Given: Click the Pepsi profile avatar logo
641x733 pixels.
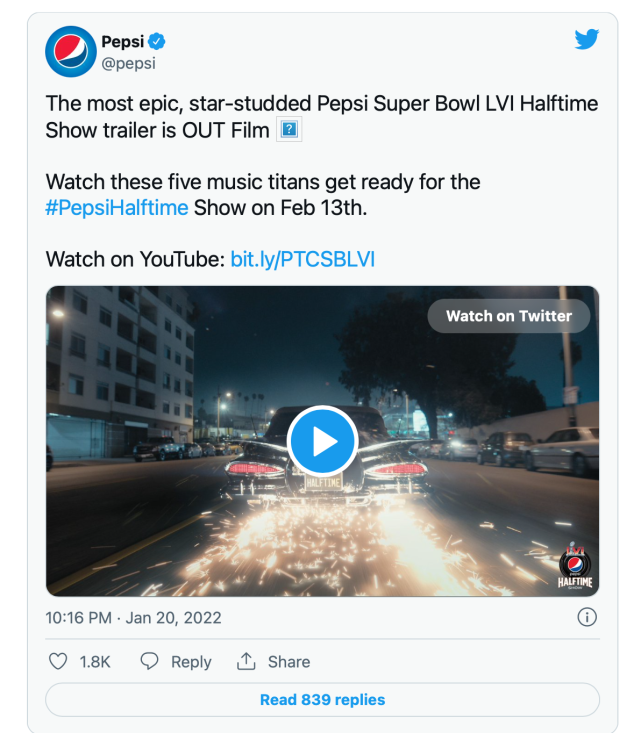Looking at the screenshot, I should click(x=70, y=53).
